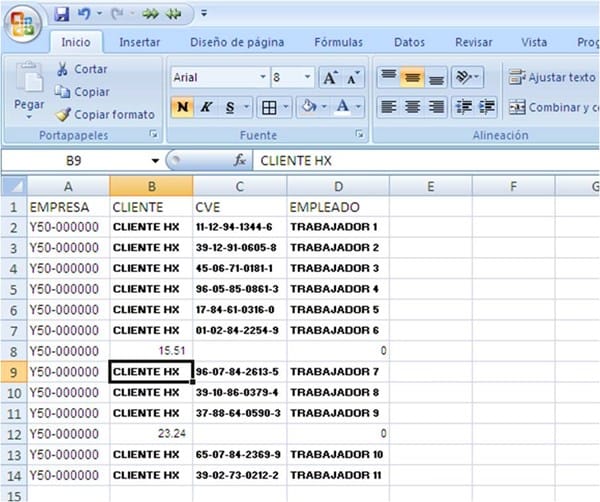Undo the last action
Viewport: 600px width, 502px height.
(84, 14)
